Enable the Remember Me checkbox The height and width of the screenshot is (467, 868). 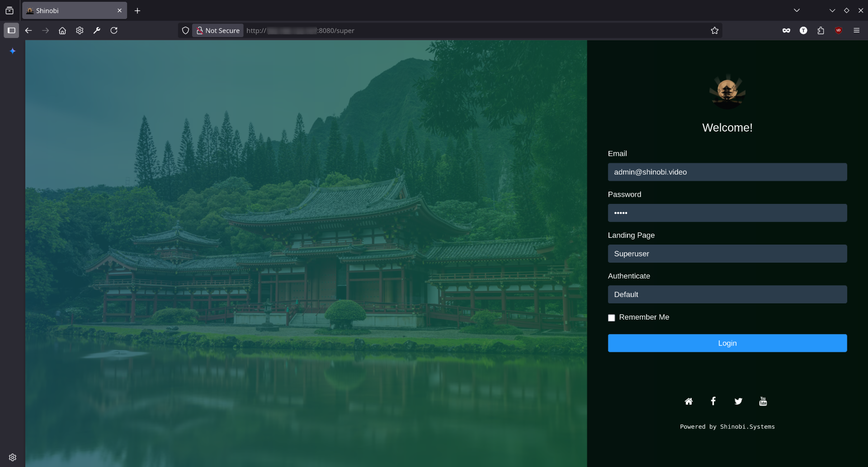pyautogui.click(x=611, y=318)
